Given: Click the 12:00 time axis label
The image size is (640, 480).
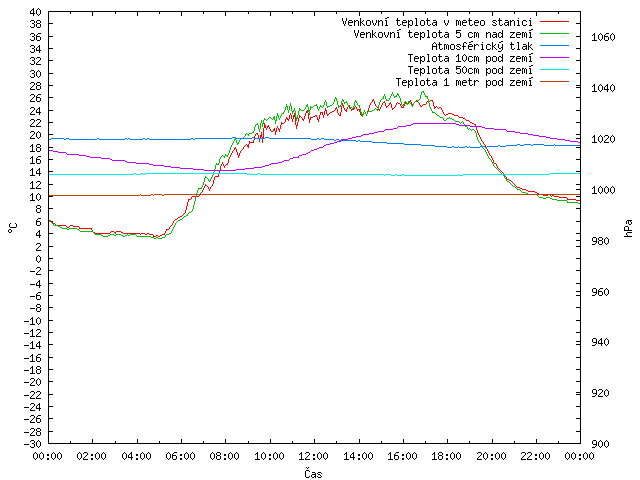Looking at the screenshot, I should [313, 456].
